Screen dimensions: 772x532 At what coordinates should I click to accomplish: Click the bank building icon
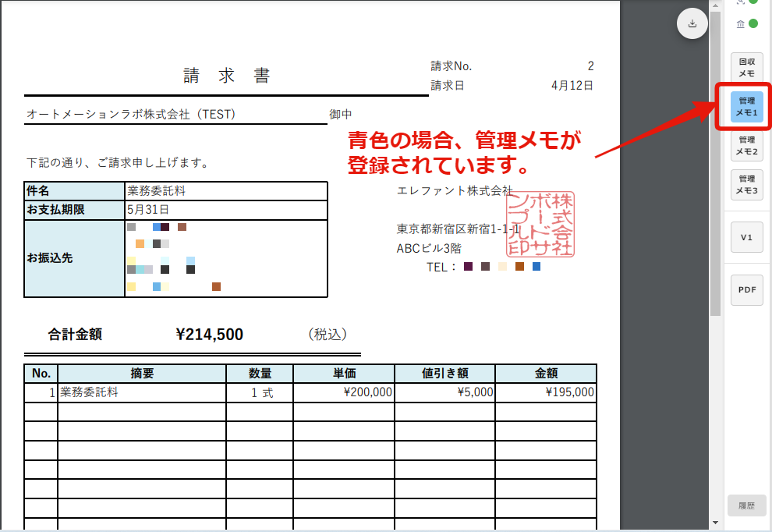[740, 23]
